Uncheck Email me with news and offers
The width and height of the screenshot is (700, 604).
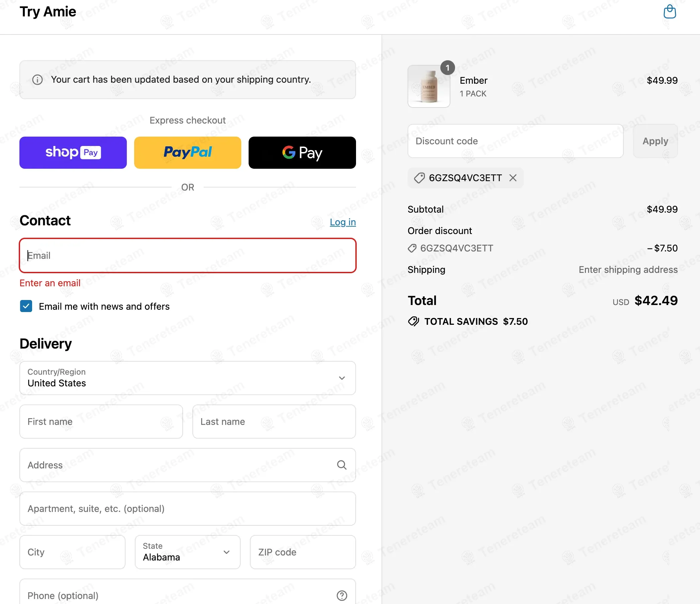pyautogui.click(x=26, y=306)
